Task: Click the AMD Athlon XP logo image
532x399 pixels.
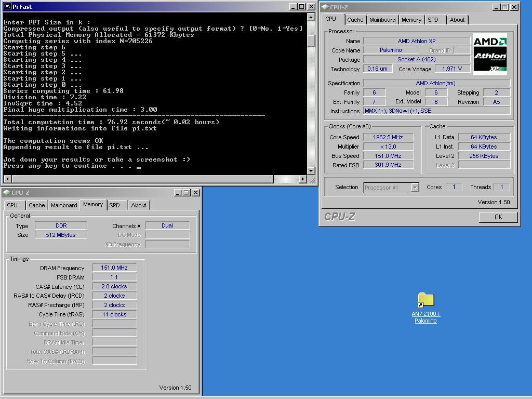Action: pyautogui.click(x=490, y=54)
